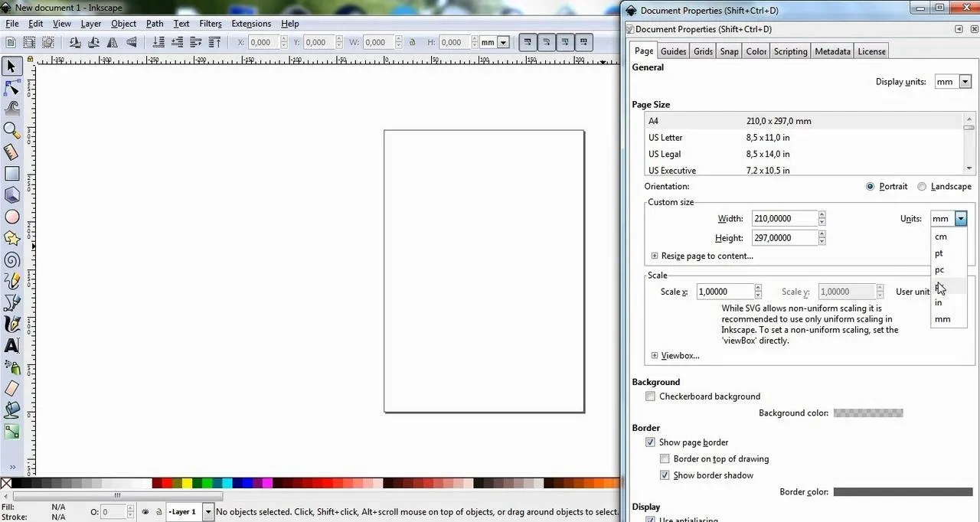Choose cm in Units list
This screenshot has width=980, height=522.
point(949,237)
